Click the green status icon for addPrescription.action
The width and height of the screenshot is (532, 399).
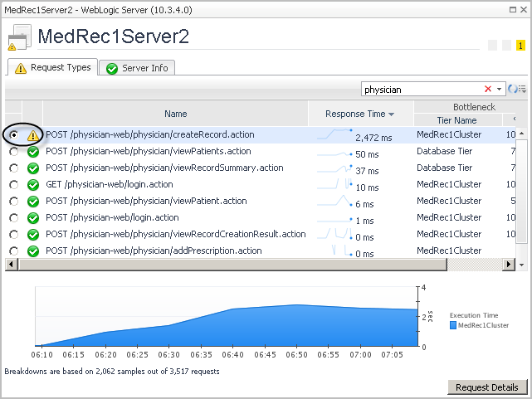tap(33, 251)
